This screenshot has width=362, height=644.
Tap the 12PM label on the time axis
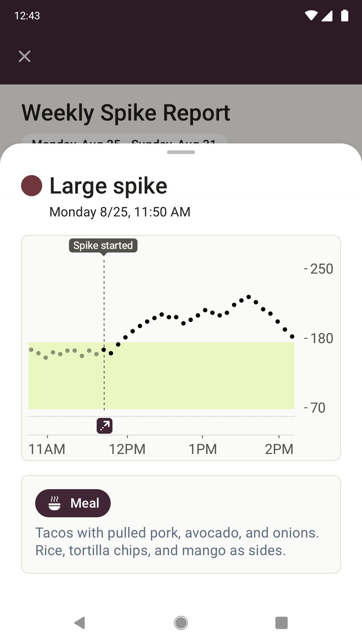(x=127, y=449)
